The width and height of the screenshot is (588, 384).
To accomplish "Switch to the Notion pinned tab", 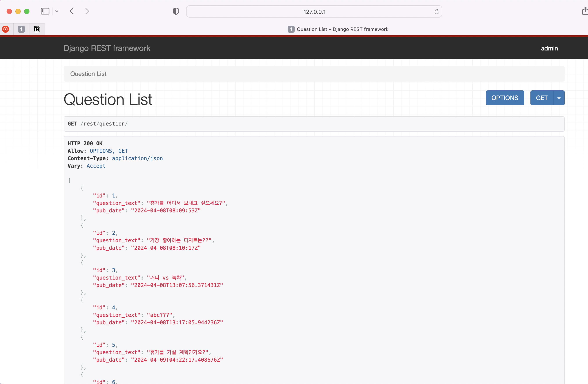I will click(37, 29).
